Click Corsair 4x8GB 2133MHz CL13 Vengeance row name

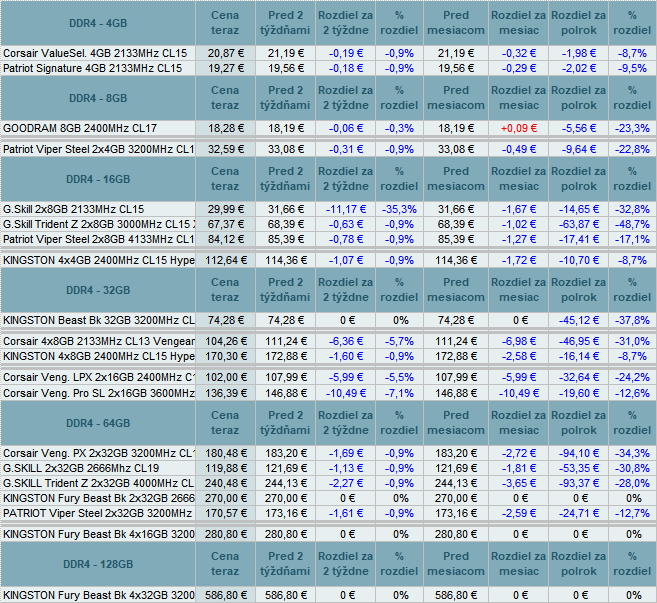[x=98, y=341]
